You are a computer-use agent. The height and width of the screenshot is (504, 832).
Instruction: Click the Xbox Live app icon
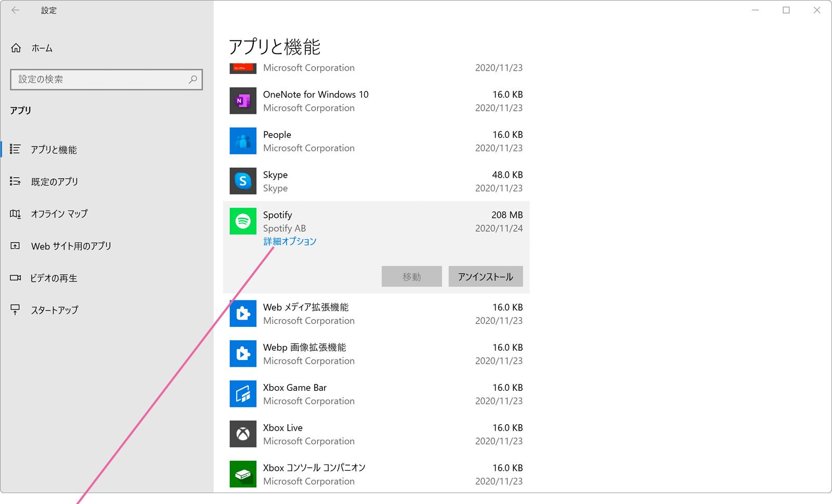click(243, 434)
